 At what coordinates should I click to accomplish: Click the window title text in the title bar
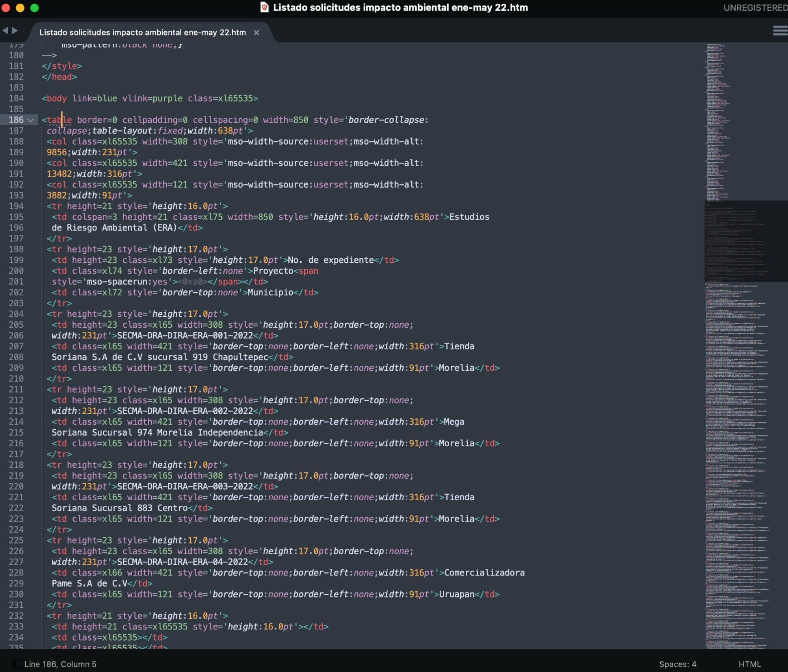point(400,7)
